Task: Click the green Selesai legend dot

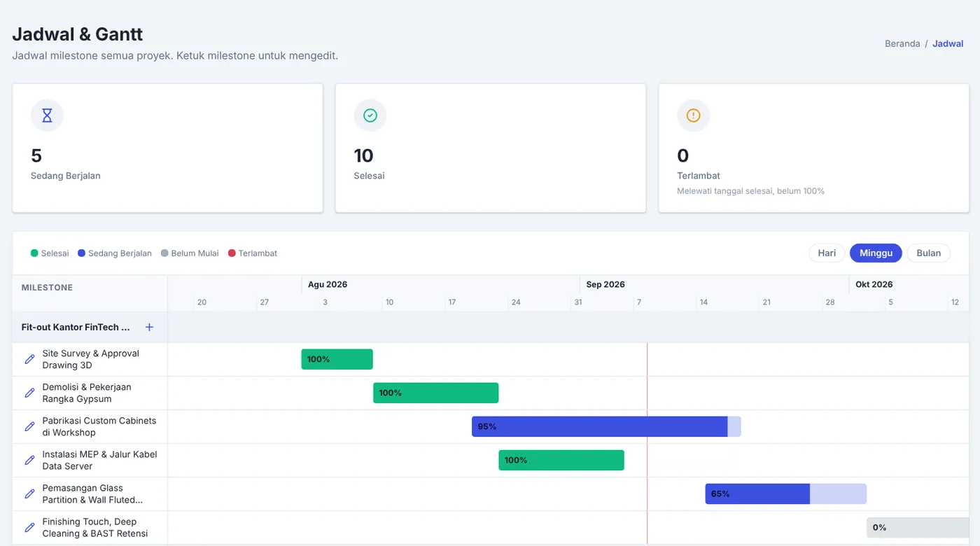Action: coord(34,253)
